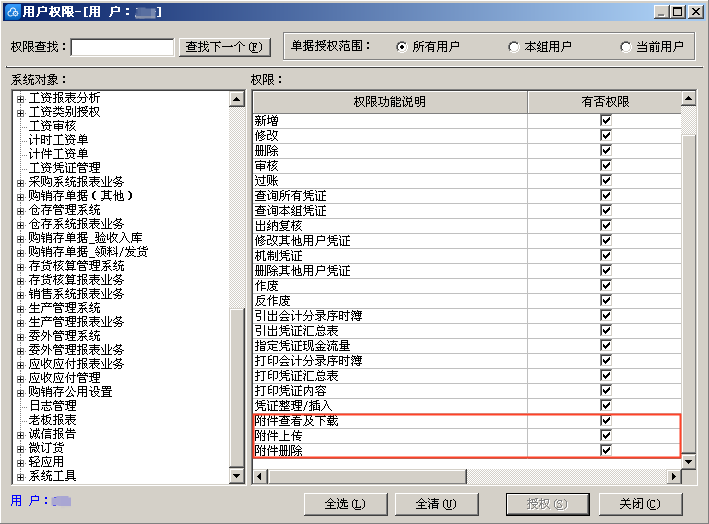The width and height of the screenshot is (709, 524).
Task: Click the 查找下一个 button
Action: point(225,47)
